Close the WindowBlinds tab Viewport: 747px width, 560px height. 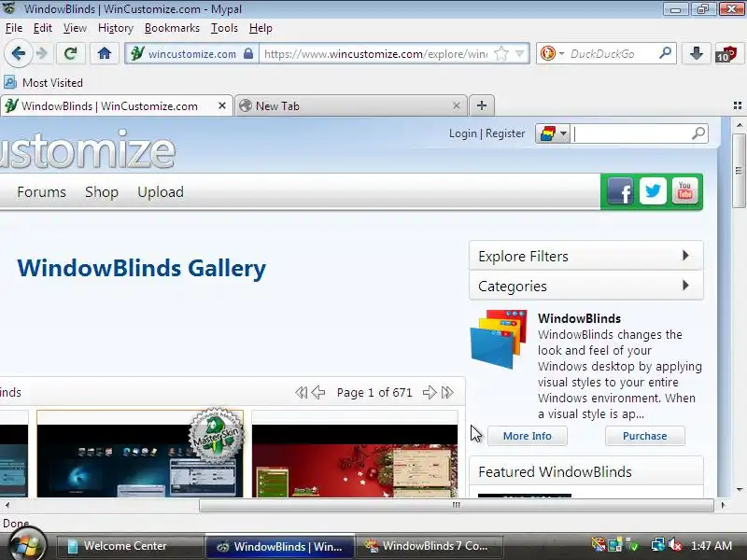click(x=222, y=105)
